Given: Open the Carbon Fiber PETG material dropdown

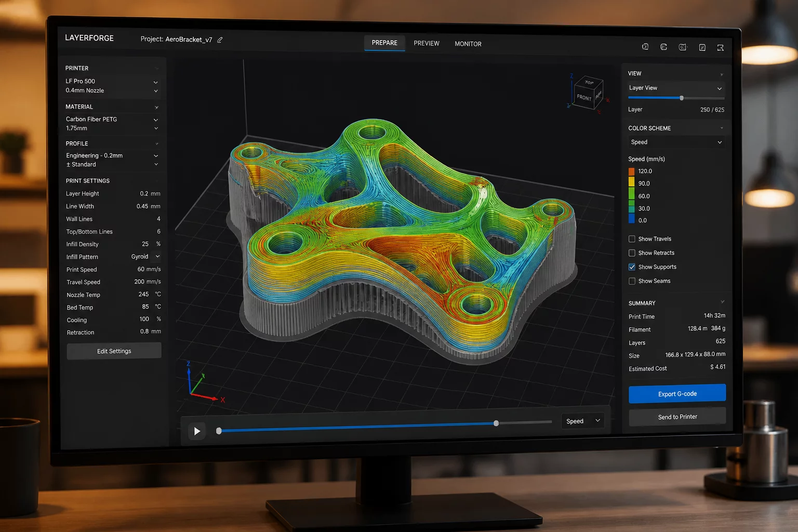Looking at the screenshot, I should click(112, 119).
